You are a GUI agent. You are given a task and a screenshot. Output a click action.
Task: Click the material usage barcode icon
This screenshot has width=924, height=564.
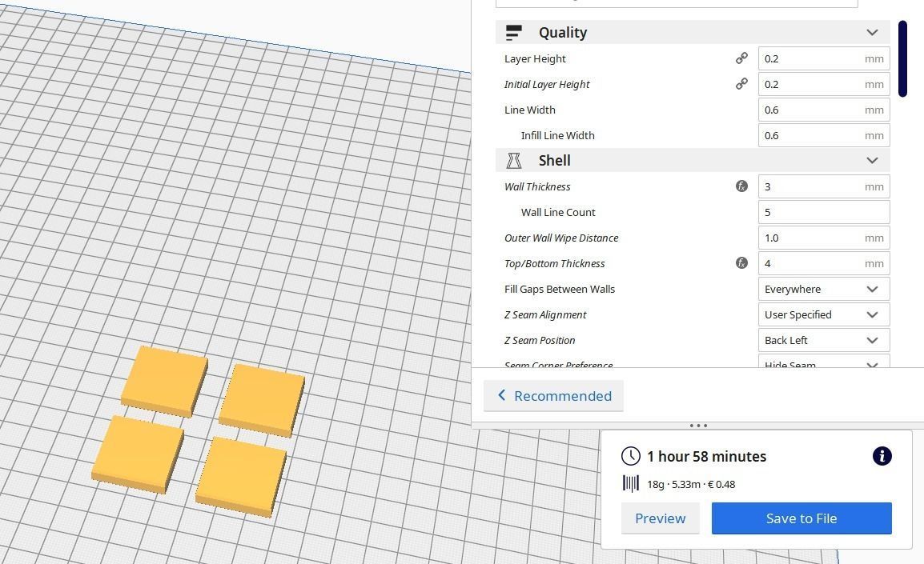pyautogui.click(x=630, y=484)
